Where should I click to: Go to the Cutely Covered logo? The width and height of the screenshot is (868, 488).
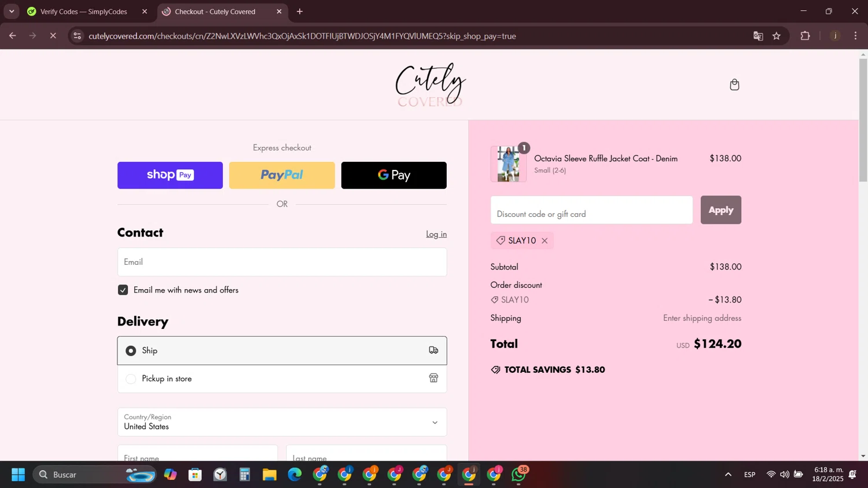click(431, 85)
